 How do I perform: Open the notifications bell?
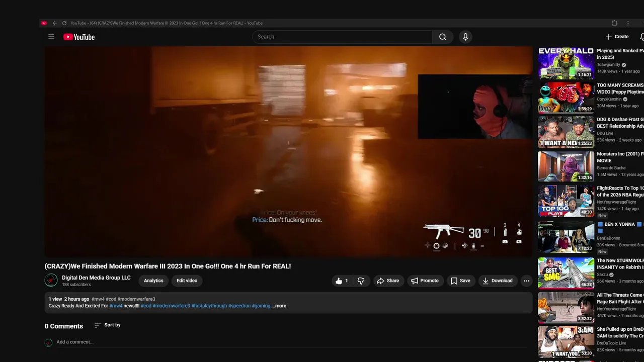[642, 37]
